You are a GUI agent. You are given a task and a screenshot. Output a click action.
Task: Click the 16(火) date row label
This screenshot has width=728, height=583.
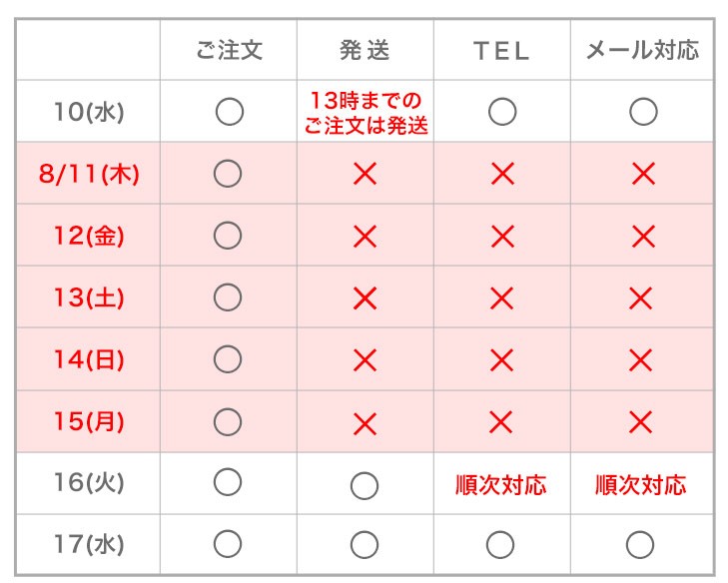(x=89, y=483)
